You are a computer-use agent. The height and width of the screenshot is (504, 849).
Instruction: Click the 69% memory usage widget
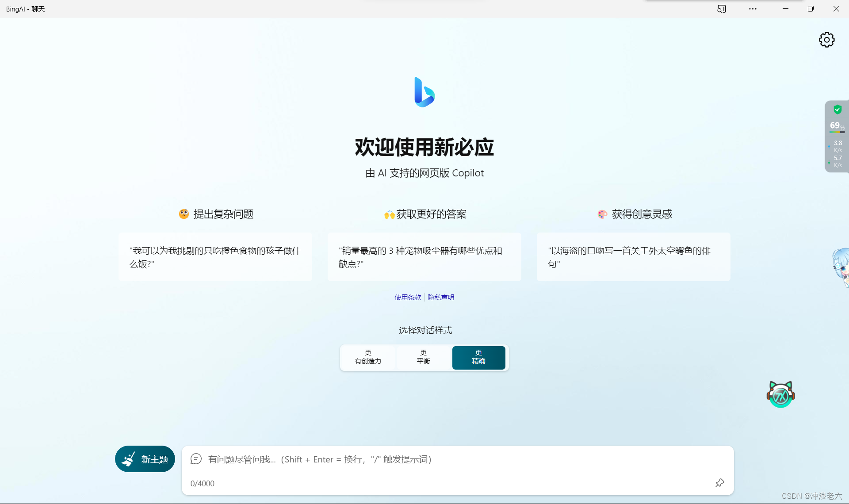tap(836, 126)
